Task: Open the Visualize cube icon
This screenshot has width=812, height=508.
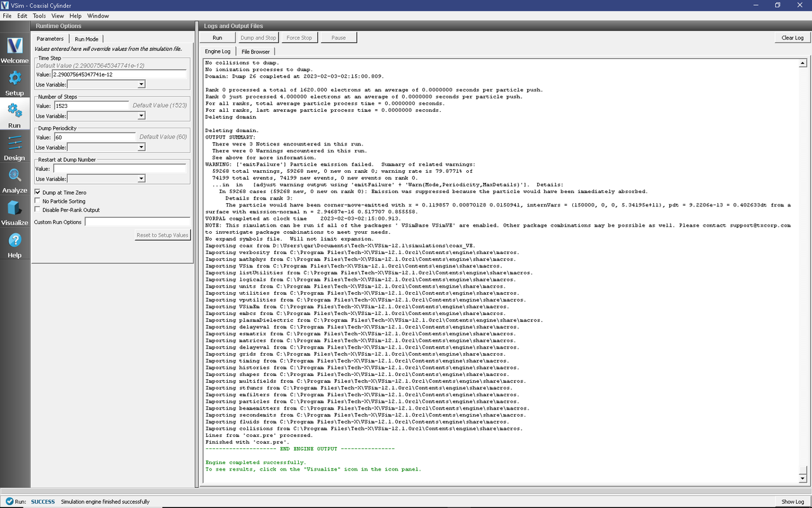Action: pos(15,209)
